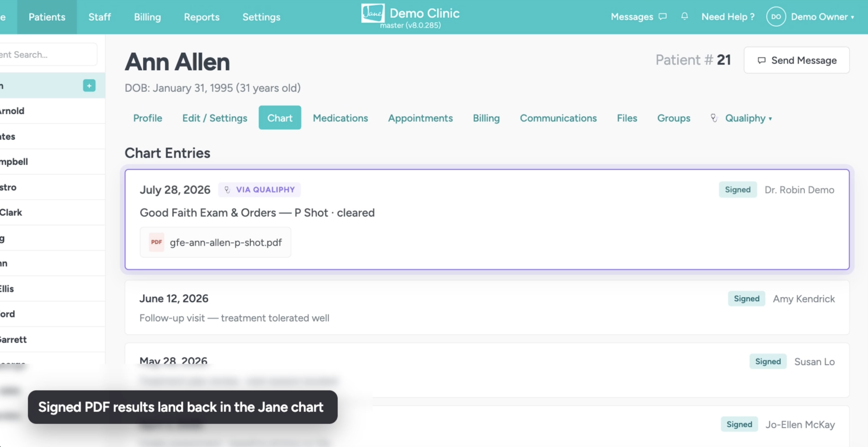
Task: Open patient Billing tab
Action: (x=486, y=118)
